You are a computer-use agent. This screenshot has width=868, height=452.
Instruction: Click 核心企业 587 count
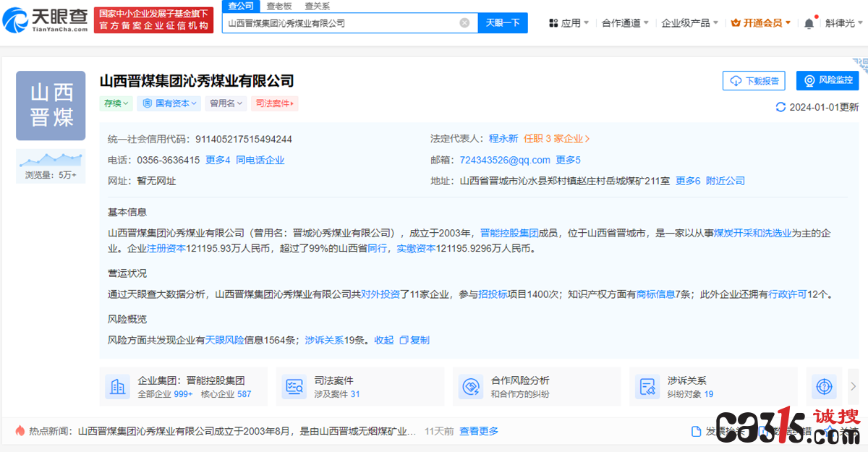(x=226, y=394)
